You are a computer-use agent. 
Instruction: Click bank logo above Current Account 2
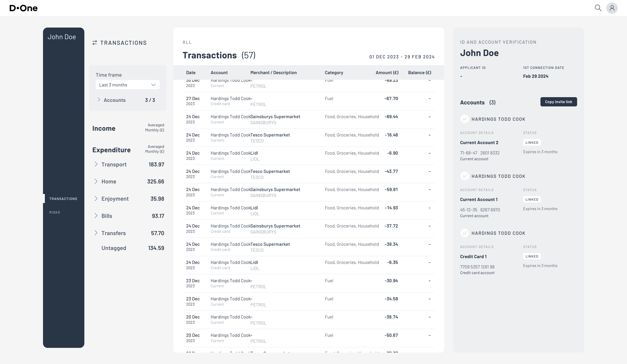pyautogui.click(x=464, y=119)
